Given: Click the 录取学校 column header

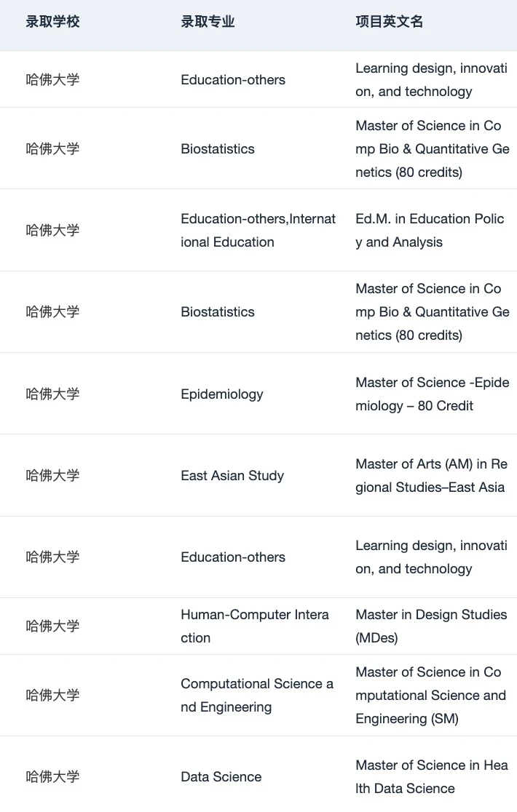Looking at the screenshot, I should 52,22.
